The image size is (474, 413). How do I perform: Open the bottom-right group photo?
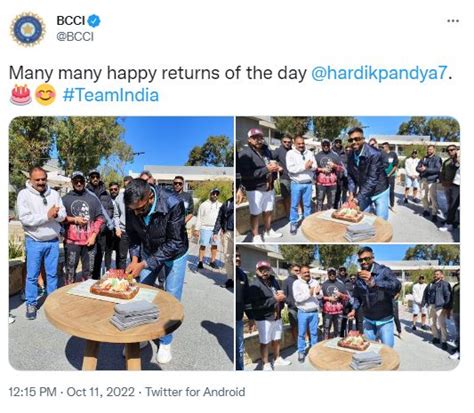pos(348,307)
